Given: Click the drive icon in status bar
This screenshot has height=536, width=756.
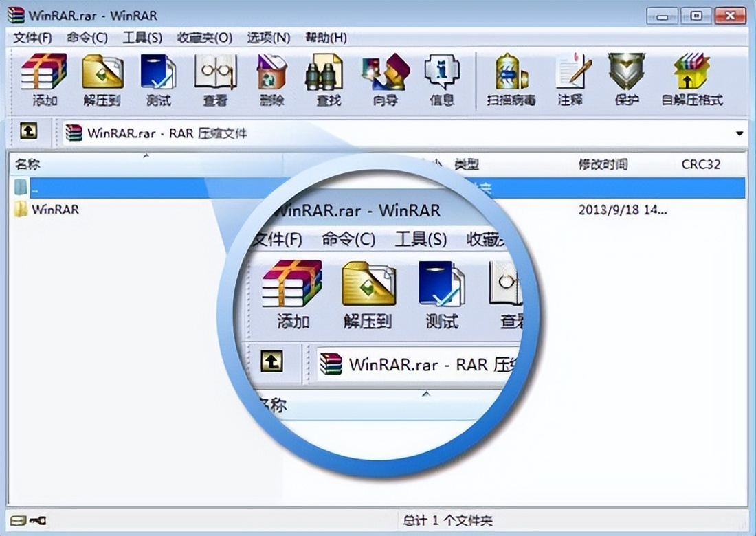Looking at the screenshot, I should [x=18, y=521].
